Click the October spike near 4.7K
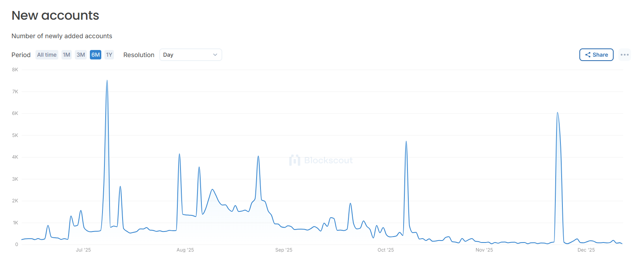 [406, 142]
